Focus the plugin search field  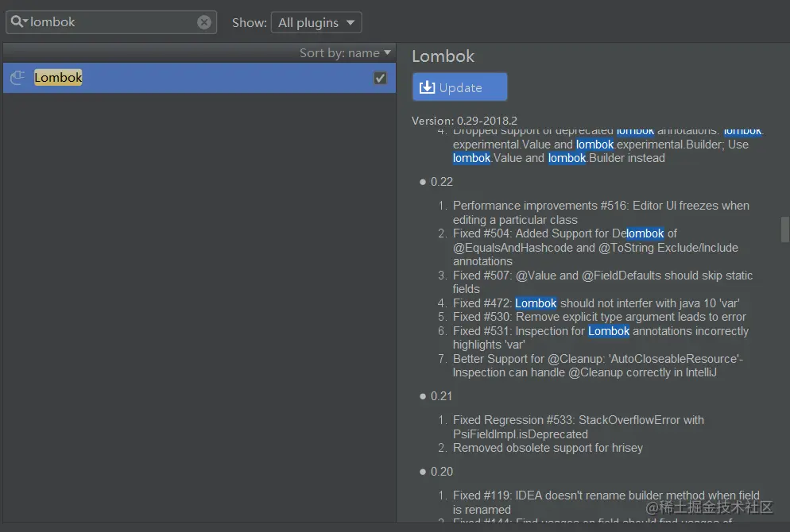coord(111,22)
